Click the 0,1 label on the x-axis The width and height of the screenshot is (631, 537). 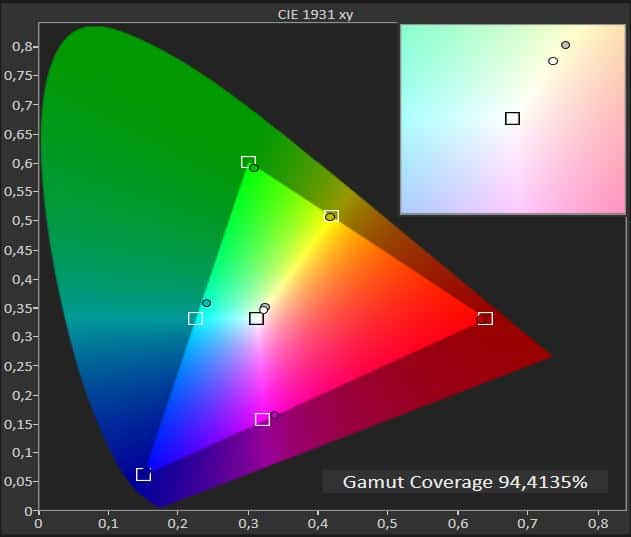coord(108,523)
